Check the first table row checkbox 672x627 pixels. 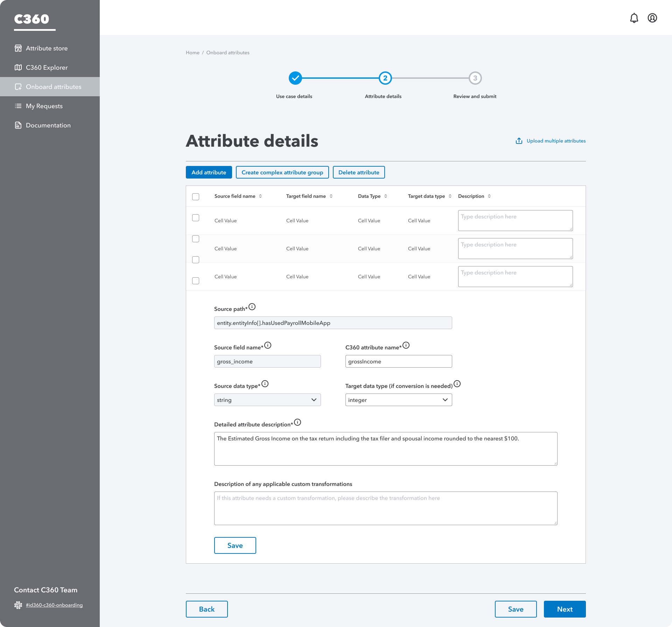point(196,218)
